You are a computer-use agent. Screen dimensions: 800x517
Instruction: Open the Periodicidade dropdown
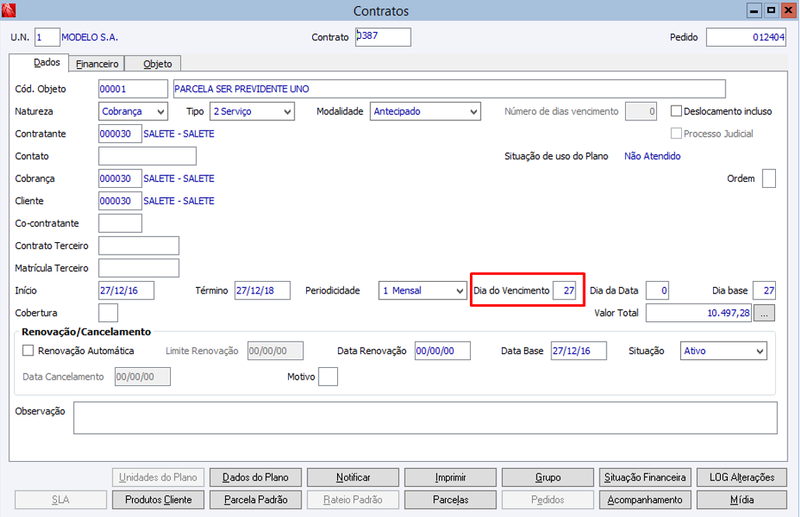coord(422,290)
